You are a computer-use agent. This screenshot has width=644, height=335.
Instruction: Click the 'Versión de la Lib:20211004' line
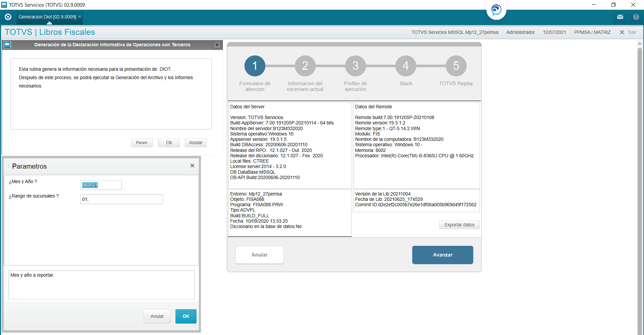383,194
